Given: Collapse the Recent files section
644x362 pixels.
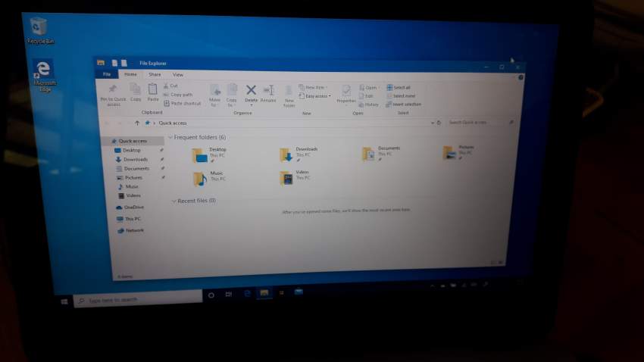Looking at the screenshot, I should pyautogui.click(x=174, y=201).
